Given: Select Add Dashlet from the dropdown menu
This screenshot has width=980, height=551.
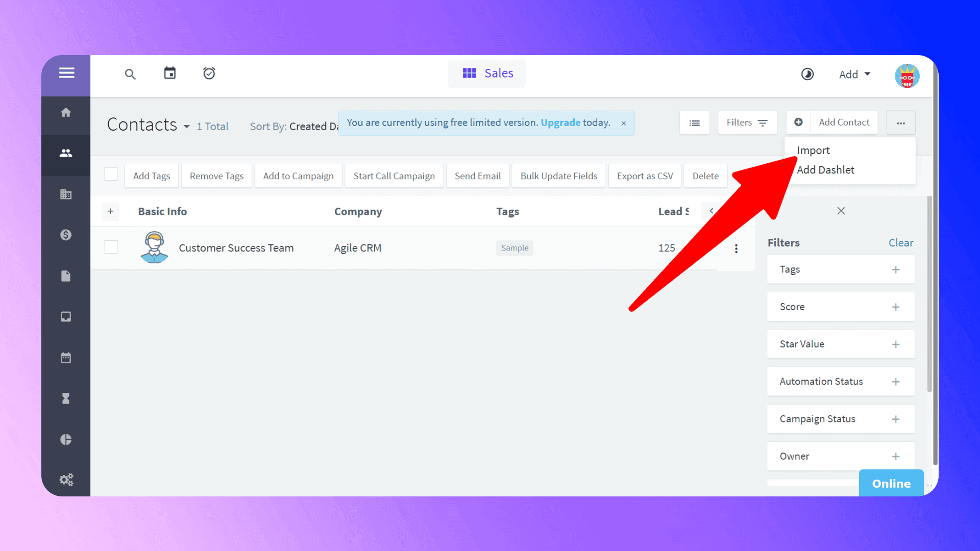Looking at the screenshot, I should (x=825, y=170).
